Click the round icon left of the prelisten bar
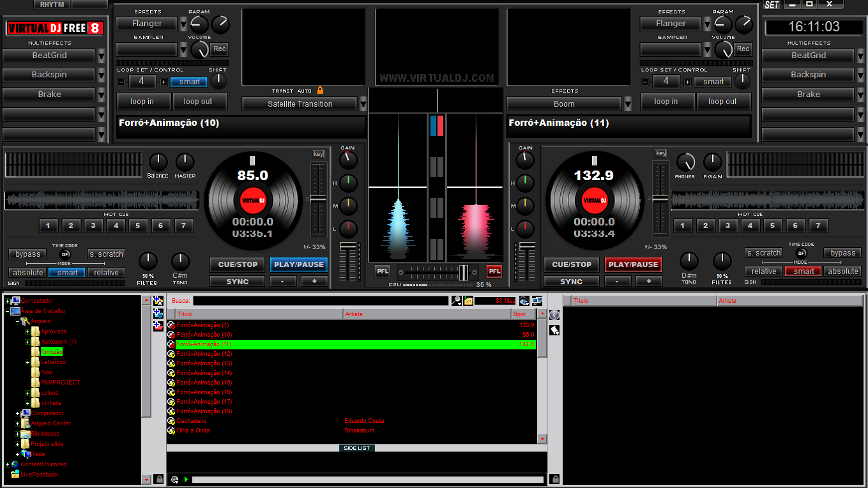 [x=175, y=480]
